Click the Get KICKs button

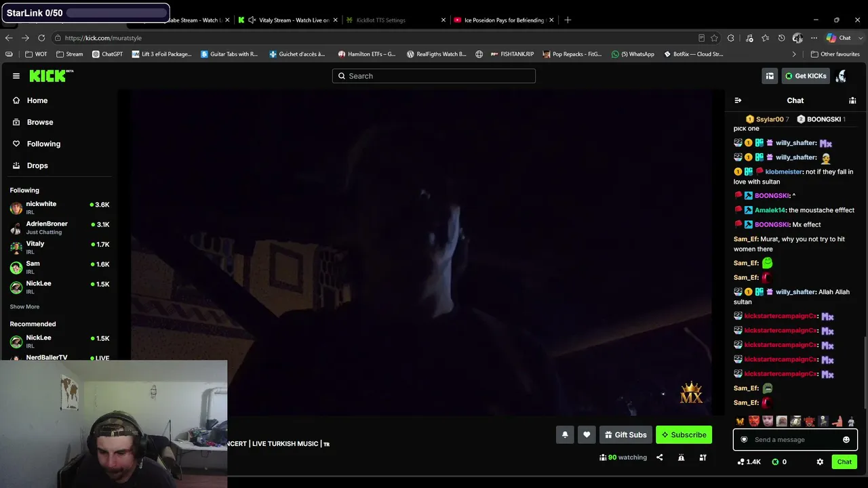[x=806, y=76]
